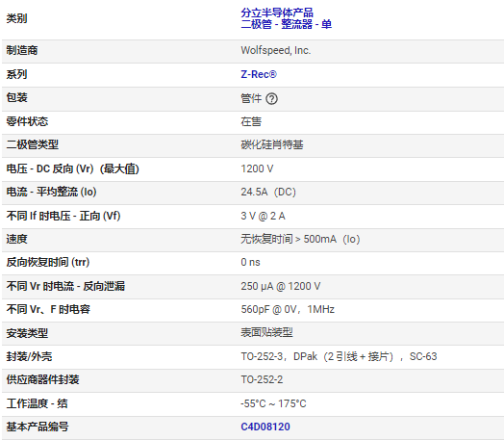
Task: Select the Wolfspeed, Inc. manufacturer value
Action: 275,50
